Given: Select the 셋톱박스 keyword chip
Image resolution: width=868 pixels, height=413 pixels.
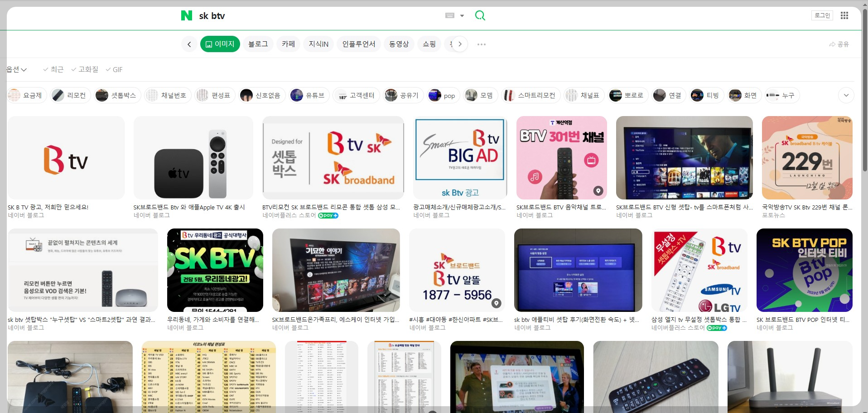Looking at the screenshot, I should pyautogui.click(x=118, y=95).
